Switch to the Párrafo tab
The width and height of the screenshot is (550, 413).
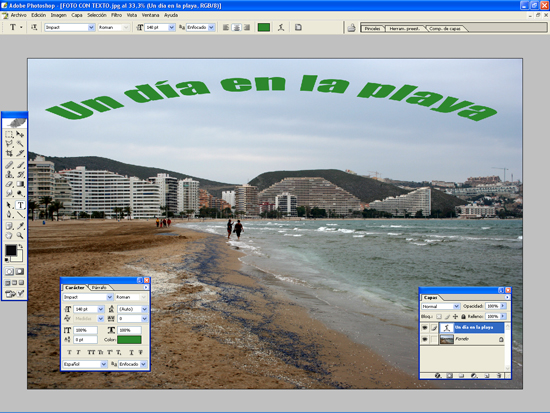click(99, 287)
